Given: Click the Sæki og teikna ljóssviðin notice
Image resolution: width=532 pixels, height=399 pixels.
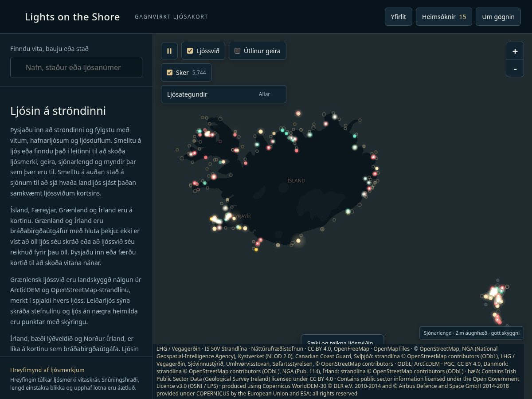Looking at the screenshot, I should (x=342, y=340).
